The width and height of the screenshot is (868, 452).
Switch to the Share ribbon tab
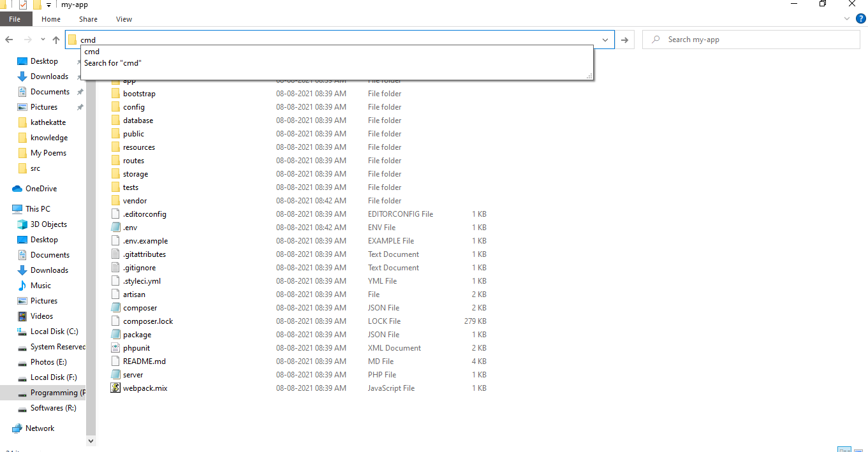tap(89, 19)
